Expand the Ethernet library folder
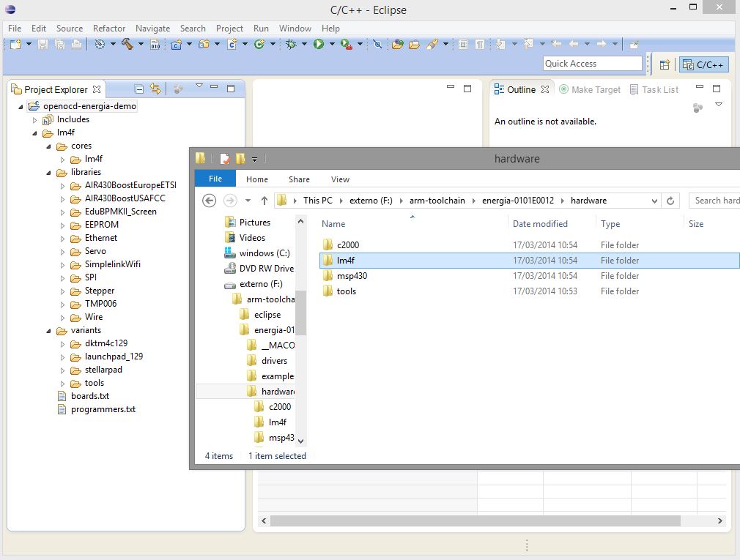 pyautogui.click(x=63, y=239)
